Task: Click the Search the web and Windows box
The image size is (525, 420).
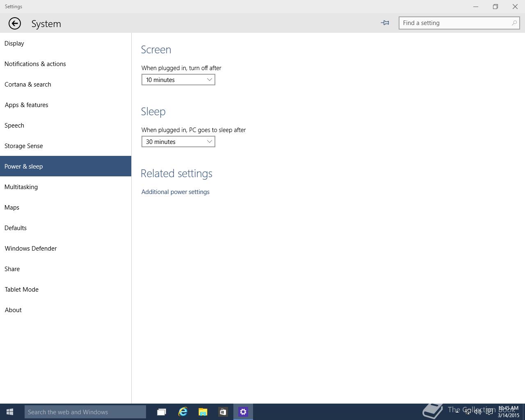Action: (x=85, y=412)
